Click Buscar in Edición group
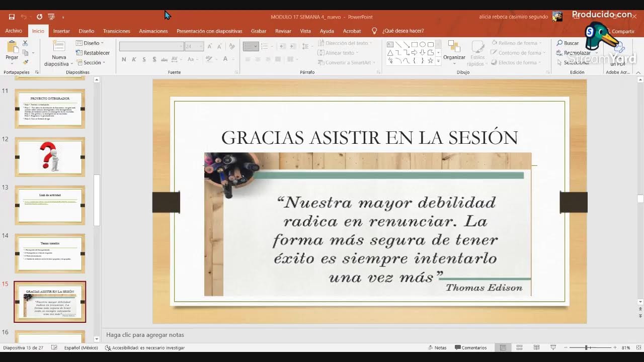Viewport: 644px width, 362px height. coord(568,43)
